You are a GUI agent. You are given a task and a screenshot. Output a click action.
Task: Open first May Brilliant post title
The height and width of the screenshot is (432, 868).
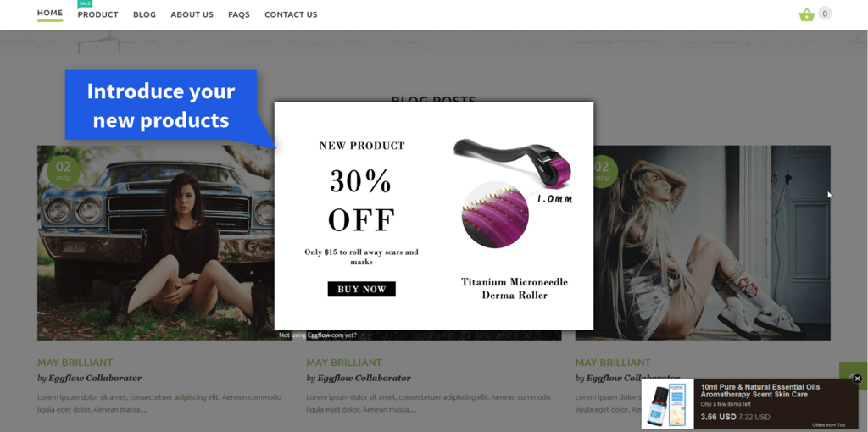pos(75,363)
